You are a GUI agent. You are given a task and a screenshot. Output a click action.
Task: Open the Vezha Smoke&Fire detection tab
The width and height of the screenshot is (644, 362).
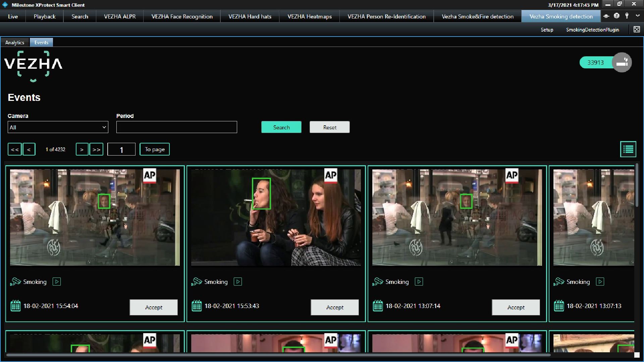pos(478,16)
